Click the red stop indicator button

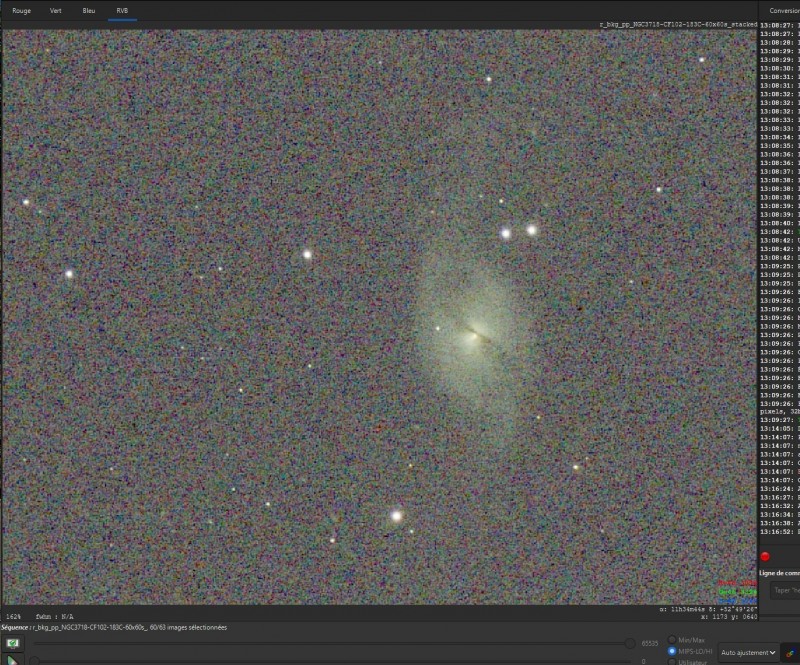tap(765, 556)
